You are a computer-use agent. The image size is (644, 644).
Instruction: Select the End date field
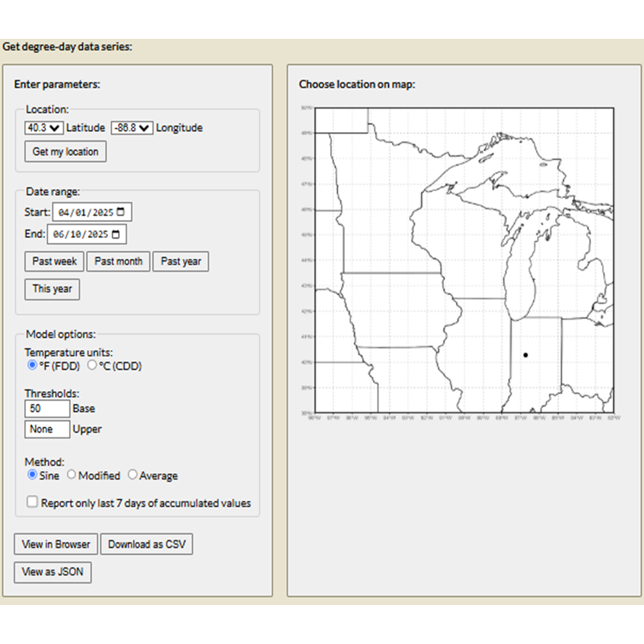pos(87,234)
